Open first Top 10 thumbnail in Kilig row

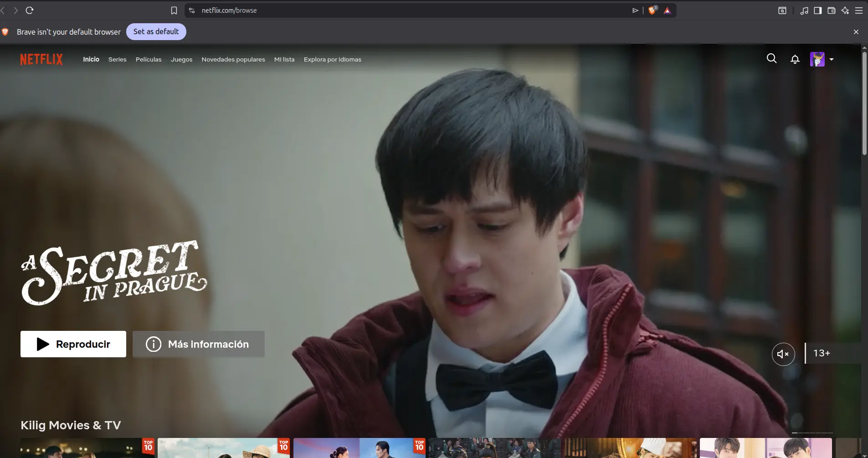pyautogui.click(x=87, y=448)
